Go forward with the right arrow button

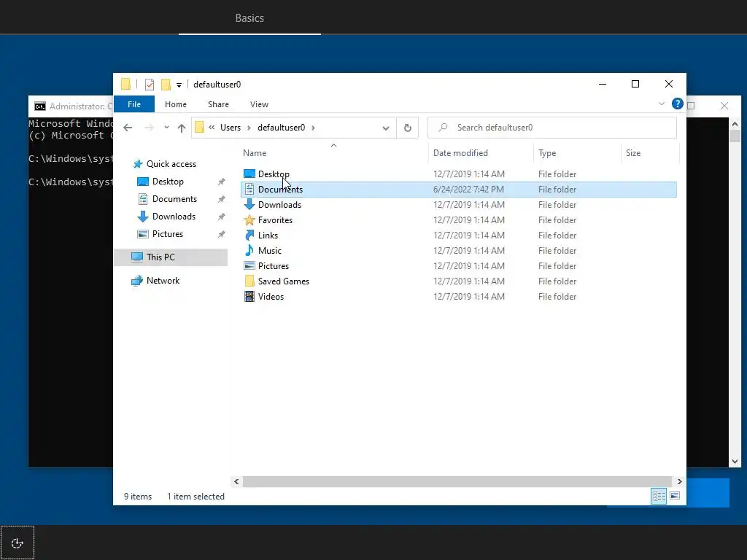click(x=149, y=128)
